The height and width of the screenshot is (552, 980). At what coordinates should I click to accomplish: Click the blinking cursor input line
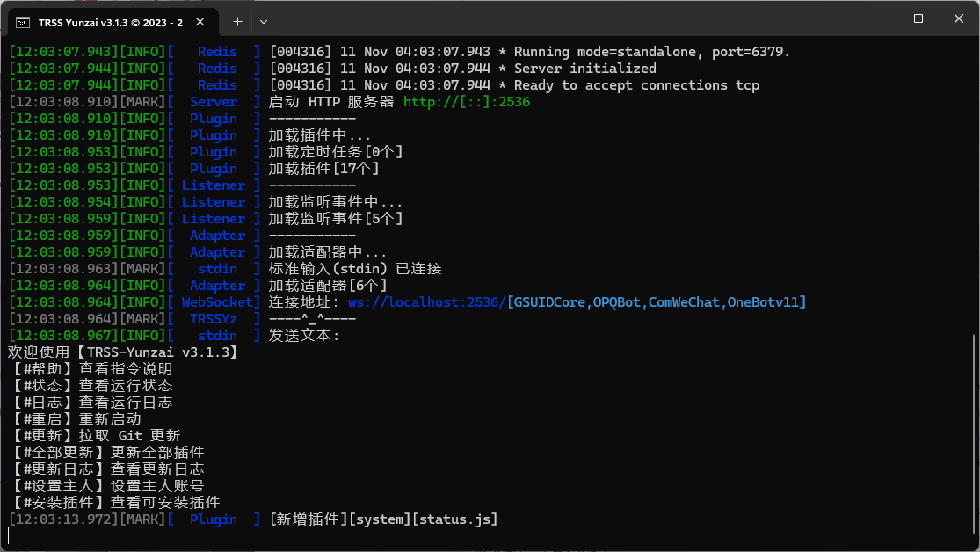pyautogui.click(x=264, y=536)
